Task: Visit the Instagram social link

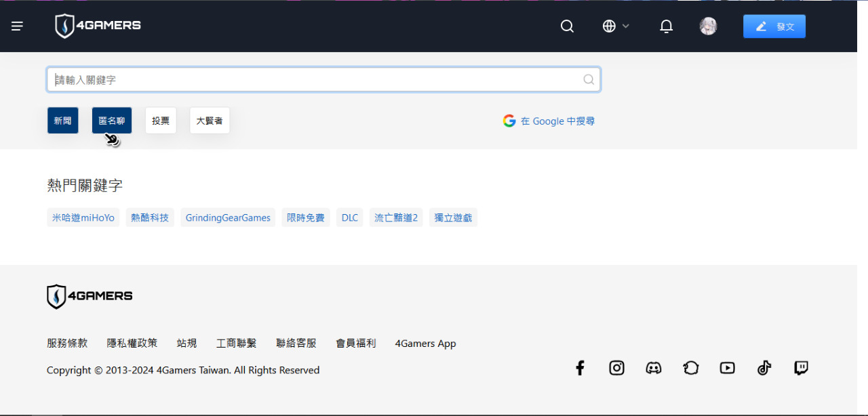Action: point(616,368)
